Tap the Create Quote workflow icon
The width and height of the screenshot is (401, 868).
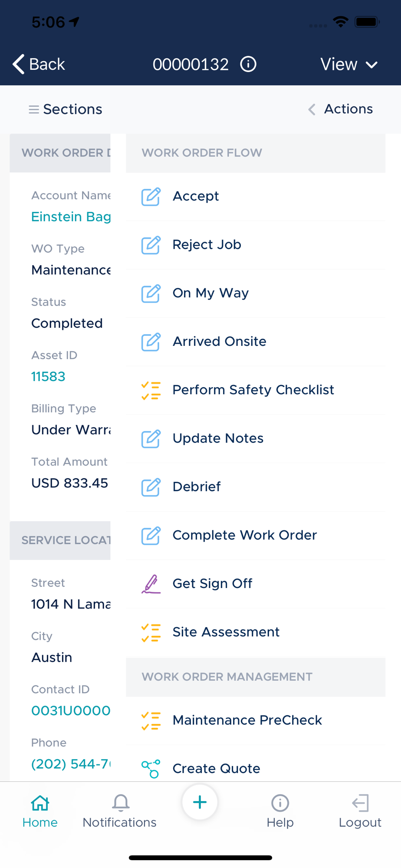151,769
